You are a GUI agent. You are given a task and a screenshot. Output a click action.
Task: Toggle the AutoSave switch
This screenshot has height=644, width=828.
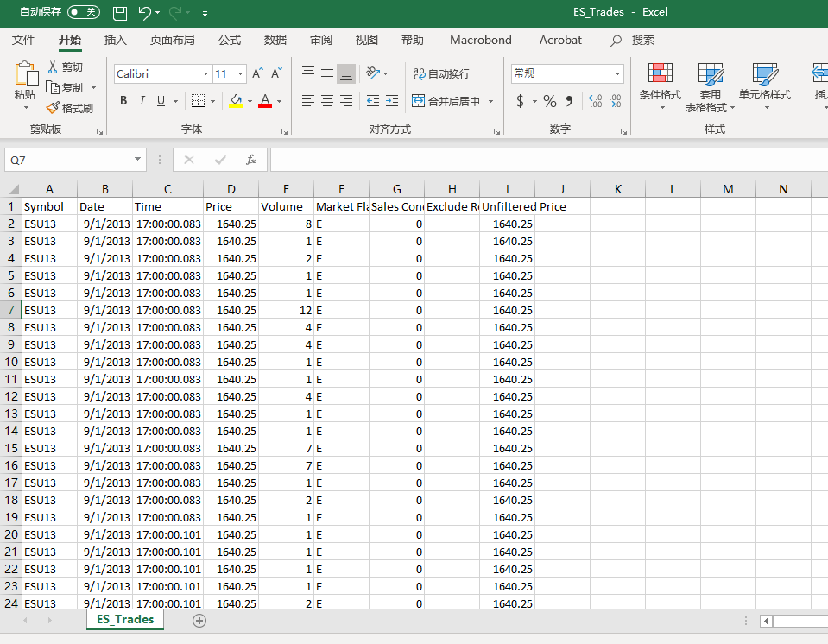pos(84,13)
